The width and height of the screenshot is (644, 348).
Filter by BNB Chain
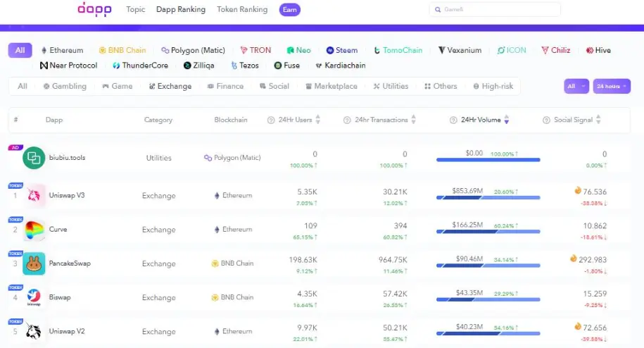[122, 50]
